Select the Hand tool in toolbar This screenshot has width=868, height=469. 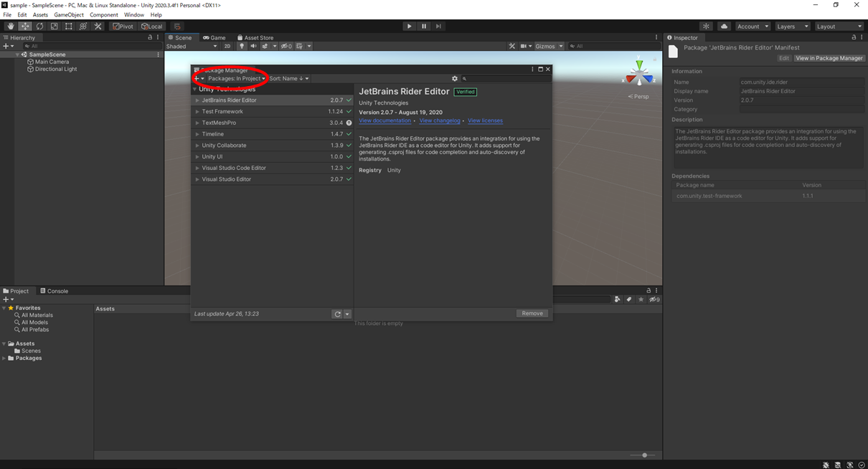pos(10,26)
